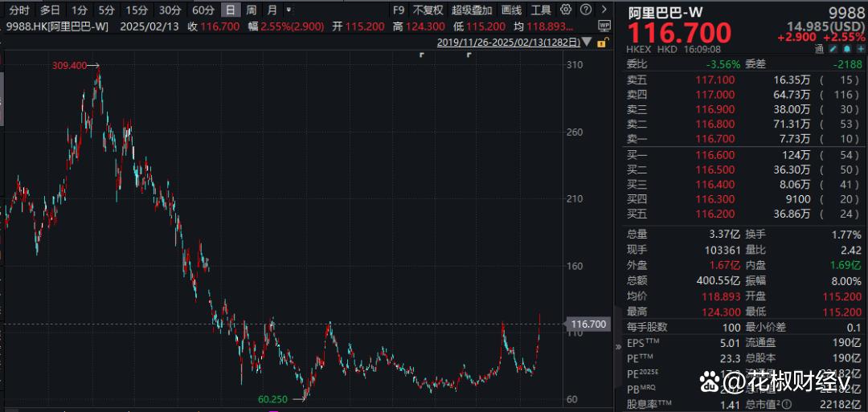Select the 1分 period tab
The height and width of the screenshot is (412, 868).
tap(79, 10)
